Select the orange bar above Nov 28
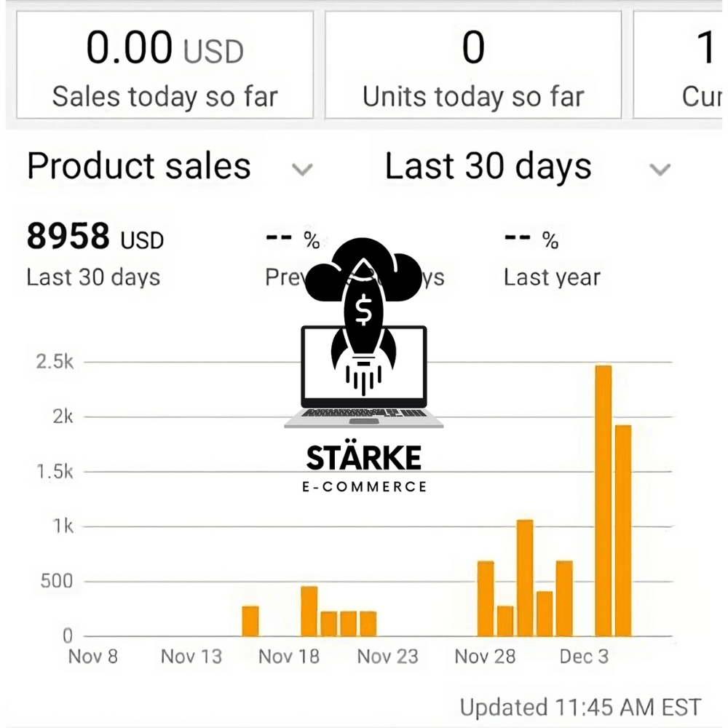This screenshot has width=728, height=728. (486, 598)
